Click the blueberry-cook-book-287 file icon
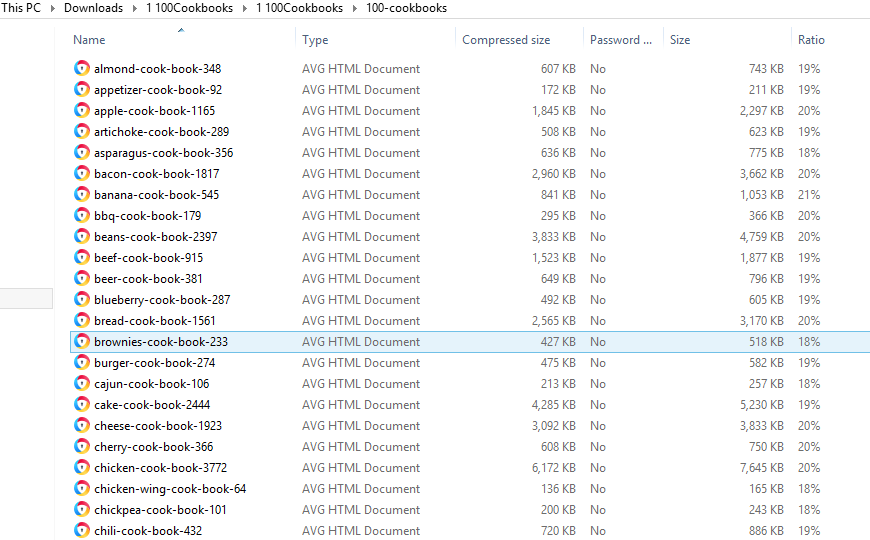The image size is (870, 540). [x=82, y=300]
